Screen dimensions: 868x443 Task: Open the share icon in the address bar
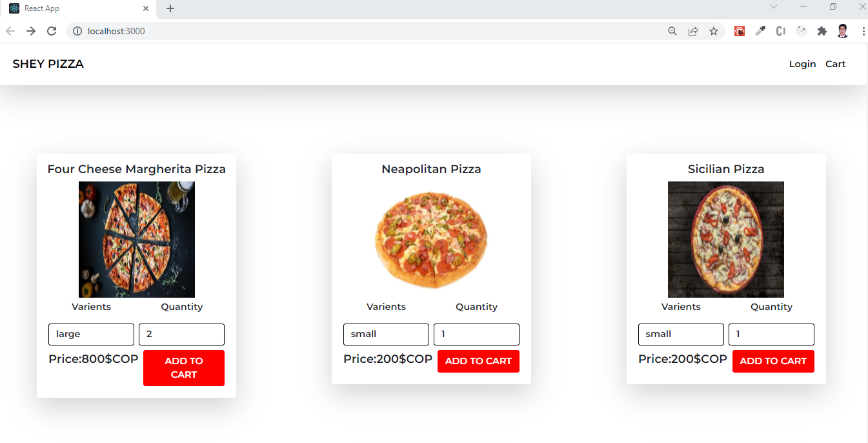[692, 30]
